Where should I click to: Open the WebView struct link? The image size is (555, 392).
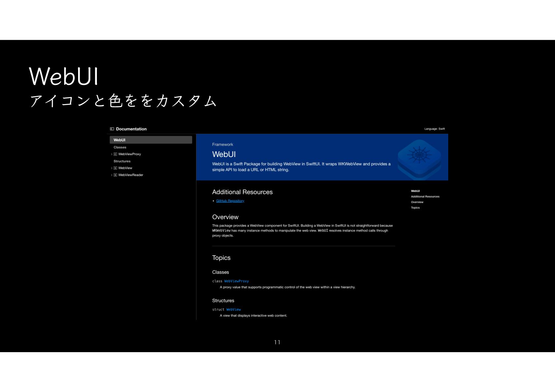pyautogui.click(x=233, y=310)
